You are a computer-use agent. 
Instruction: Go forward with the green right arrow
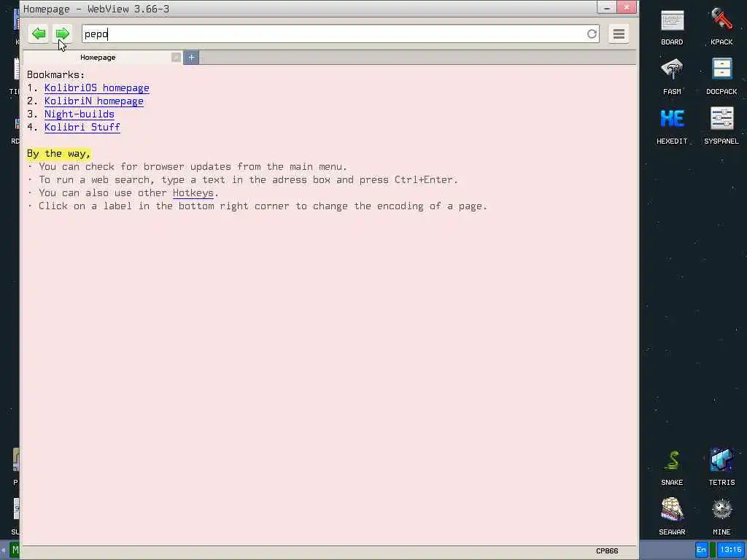coord(63,34)
